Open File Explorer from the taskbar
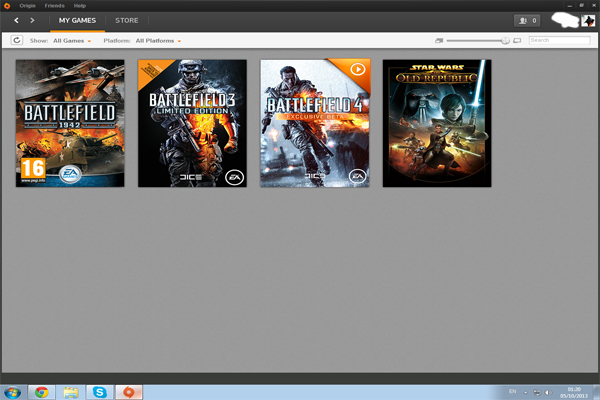 tap(71, 392)
